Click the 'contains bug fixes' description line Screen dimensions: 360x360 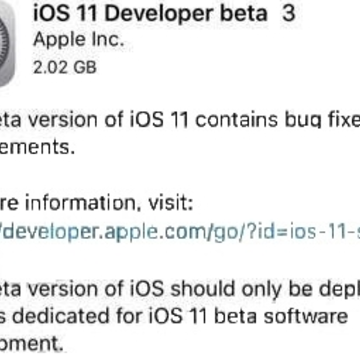point(180,119)
